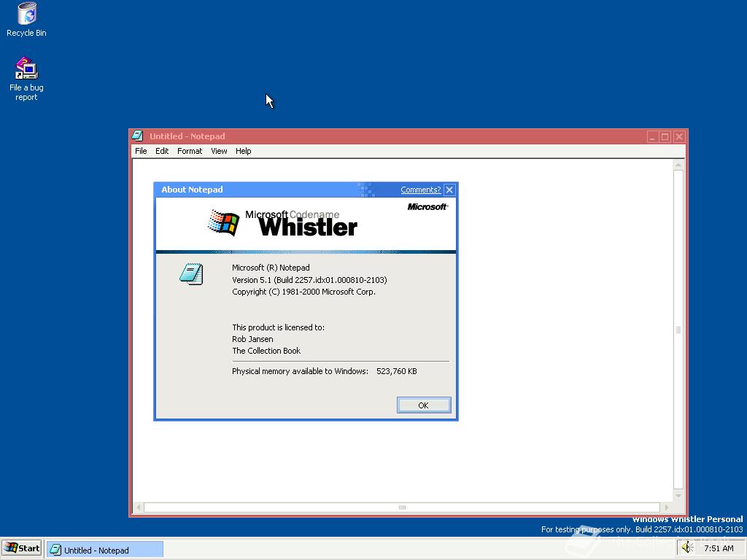The image size is (747, 560).
Task: Click the Notepad icon in About dialog
Action: [x=192, y=274]
